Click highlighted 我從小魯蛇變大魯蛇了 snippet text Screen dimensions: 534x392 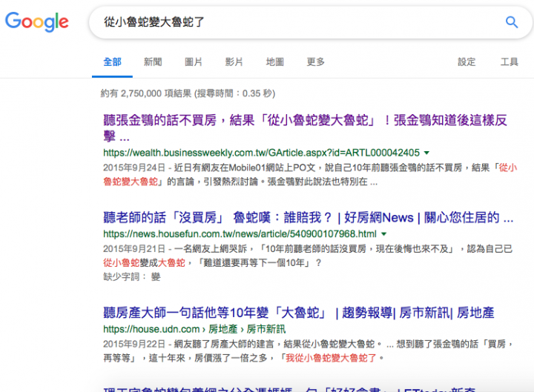[x=331, y=358]
